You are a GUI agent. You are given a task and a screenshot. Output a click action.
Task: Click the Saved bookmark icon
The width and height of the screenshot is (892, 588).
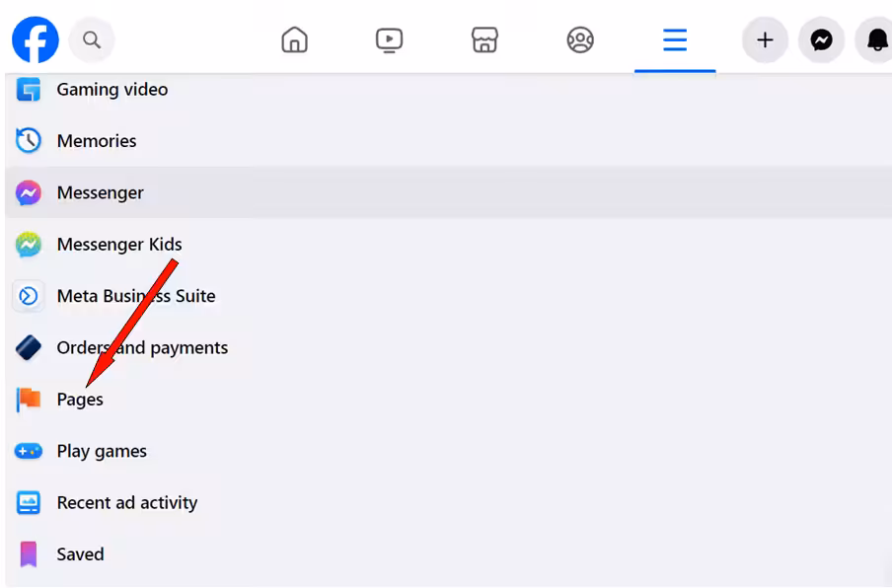coord(28,554)
